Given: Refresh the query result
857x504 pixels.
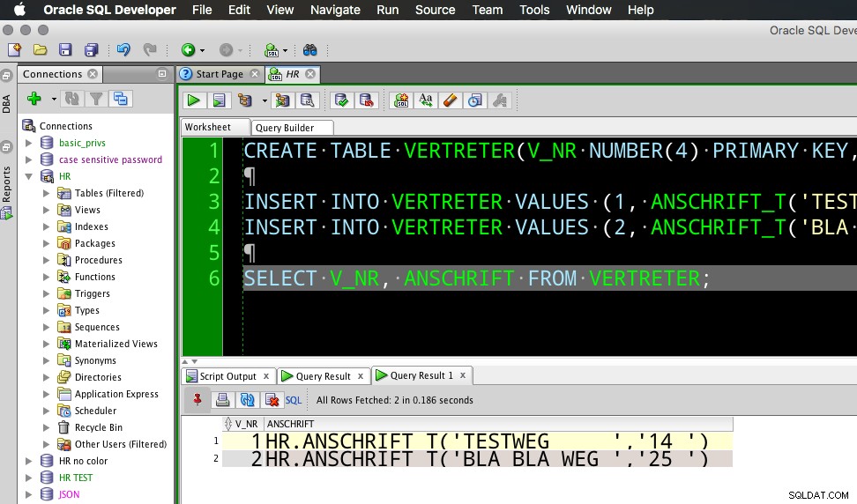Looking at the screenshot, I should point(247,400).
